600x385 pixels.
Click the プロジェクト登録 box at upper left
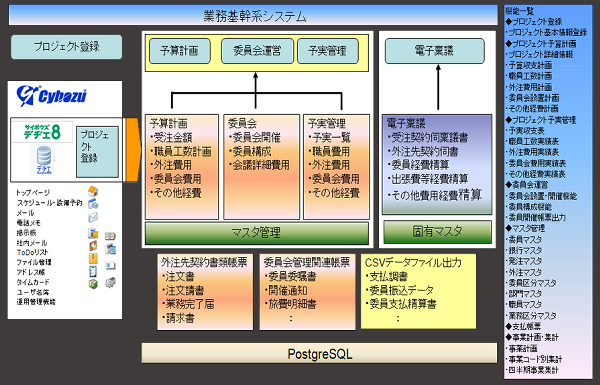coord(67,47)
